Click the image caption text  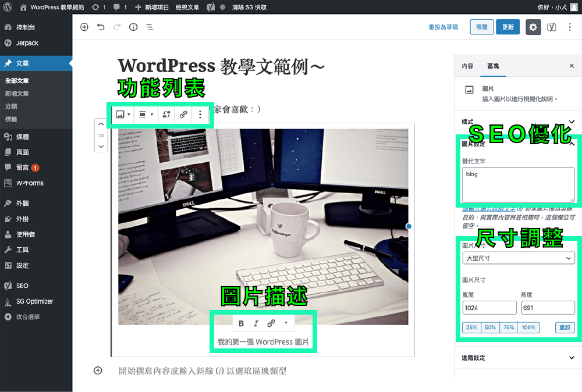263,342
